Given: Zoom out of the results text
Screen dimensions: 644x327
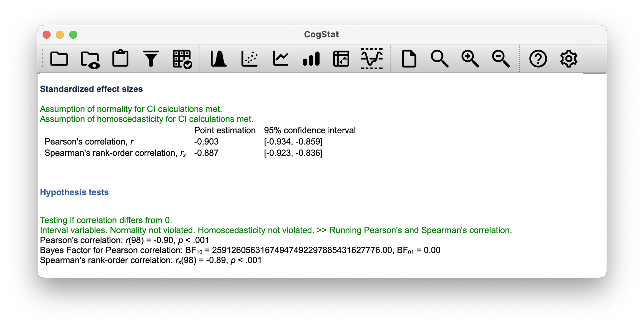Looking at the screenshot, I should pos(501,59).
